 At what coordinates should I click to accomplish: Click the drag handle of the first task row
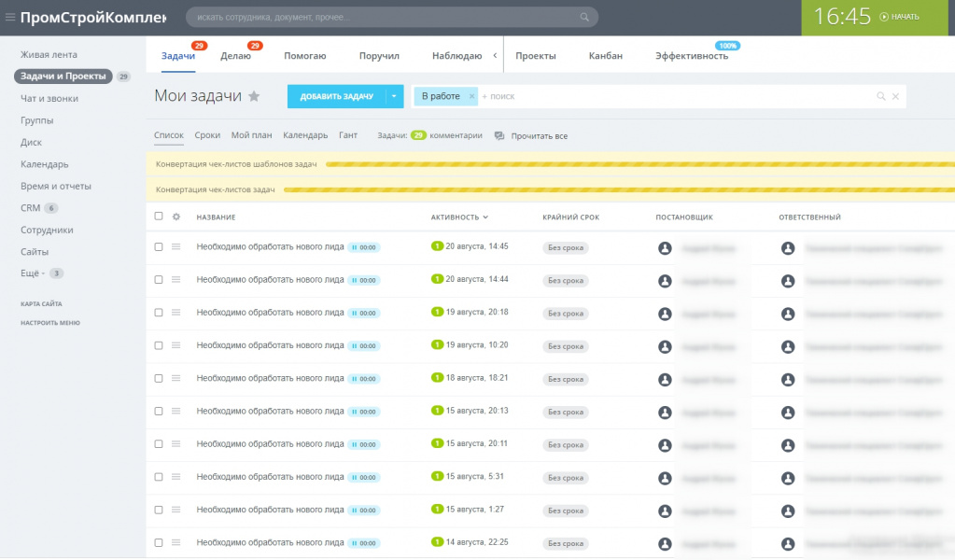click(176, 246)
